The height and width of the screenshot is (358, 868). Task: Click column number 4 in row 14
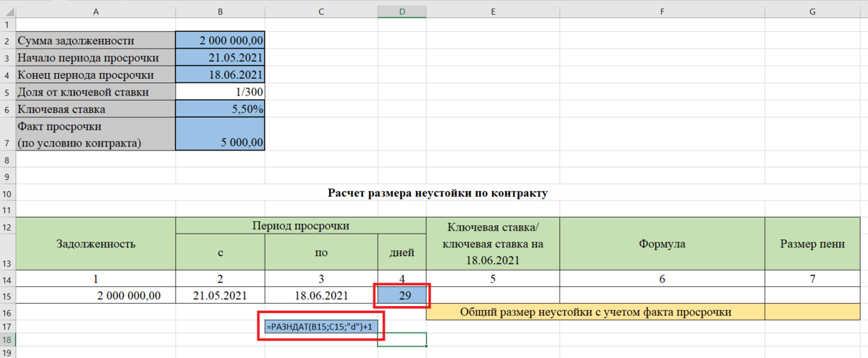pos(401,279)
